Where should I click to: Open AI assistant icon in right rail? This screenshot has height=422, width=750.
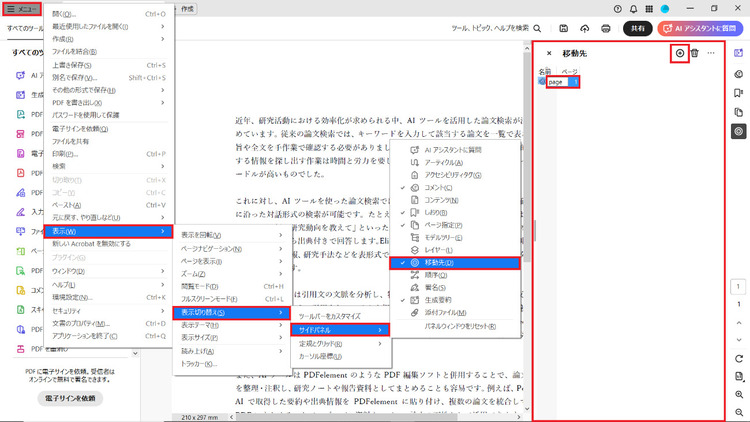coord(739,53)
